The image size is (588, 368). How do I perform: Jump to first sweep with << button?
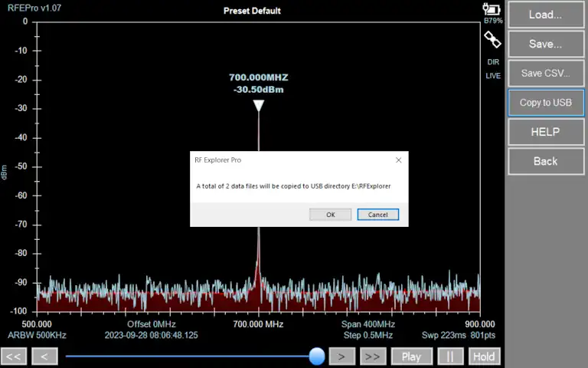13,356
